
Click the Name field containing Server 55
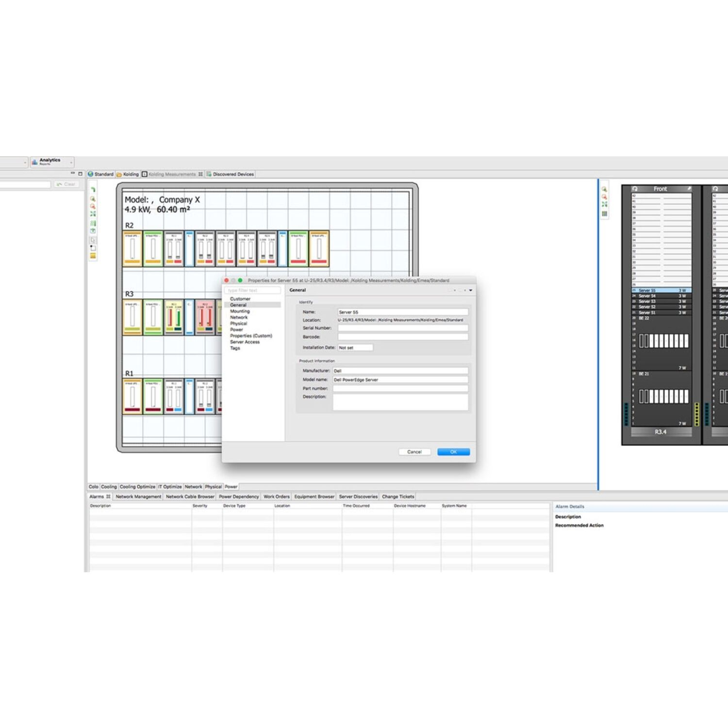pyautogui.click(x=403, y=312)
